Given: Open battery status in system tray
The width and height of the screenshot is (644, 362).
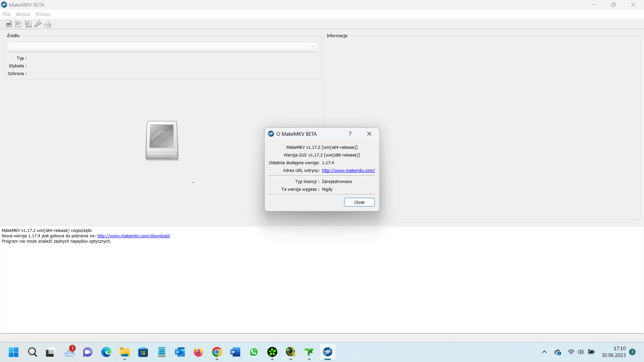Looking at the screenshot, I should 591,352.
